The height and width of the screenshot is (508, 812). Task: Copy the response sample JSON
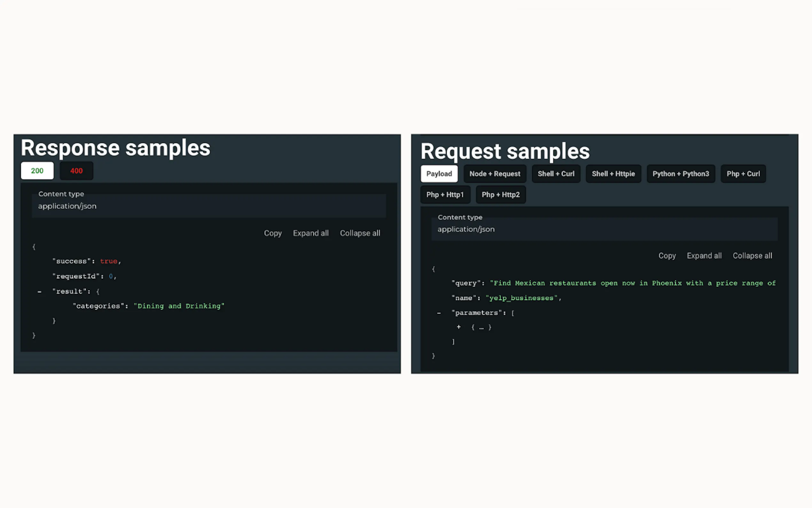[x=272, y=233]
